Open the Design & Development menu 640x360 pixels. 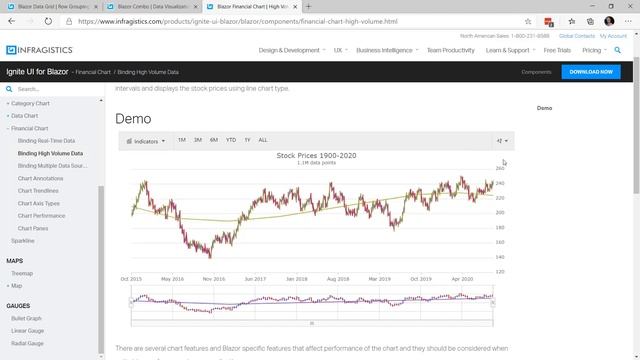click(x=292, y=50)
